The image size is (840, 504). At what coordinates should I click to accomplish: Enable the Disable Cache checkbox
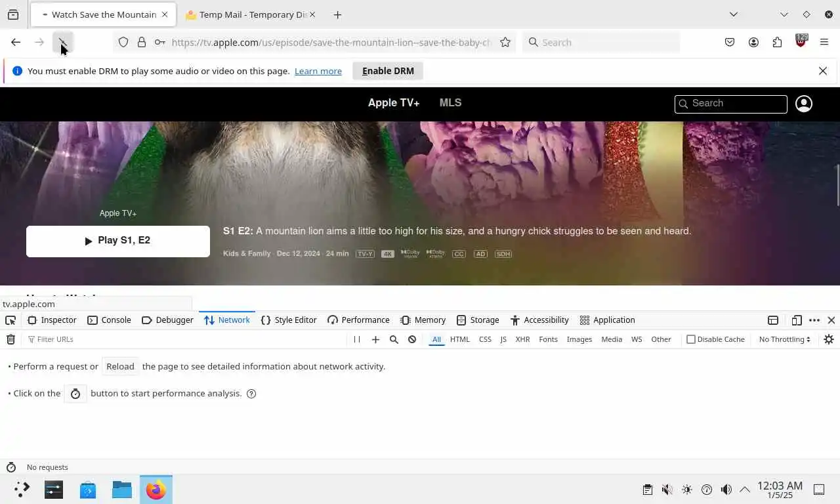click(691, 339)
